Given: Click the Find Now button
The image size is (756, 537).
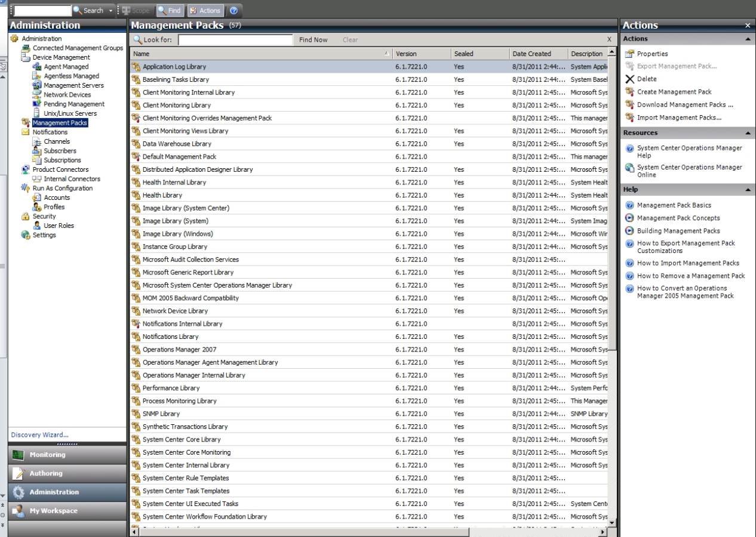Looking at the screenshot, I should pos(313,40).
